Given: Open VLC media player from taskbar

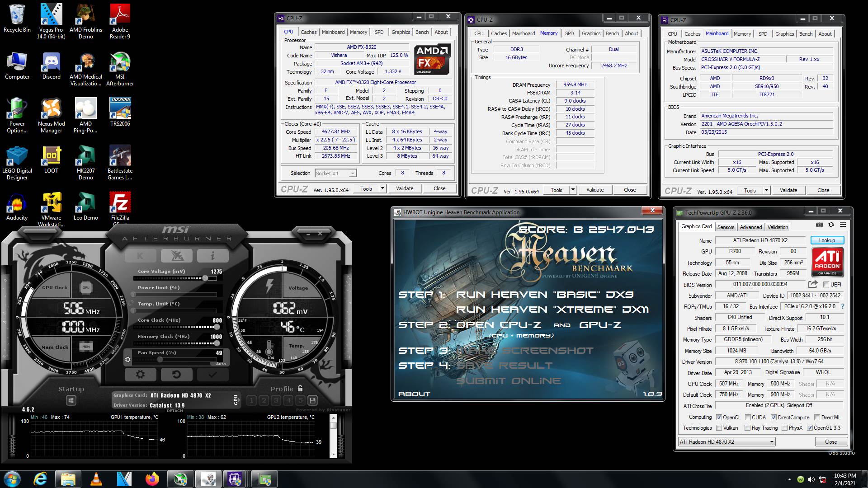Looking at the screenshot, I should [x=96, y=479].
